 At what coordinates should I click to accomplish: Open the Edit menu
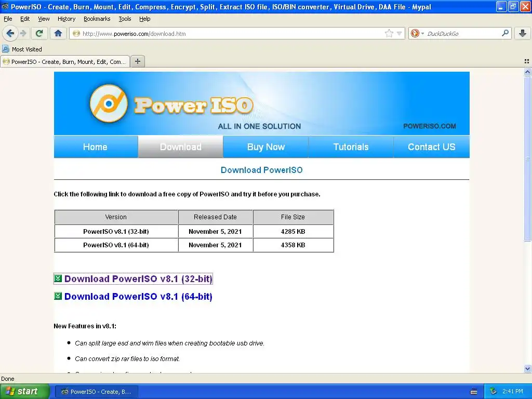25,19
